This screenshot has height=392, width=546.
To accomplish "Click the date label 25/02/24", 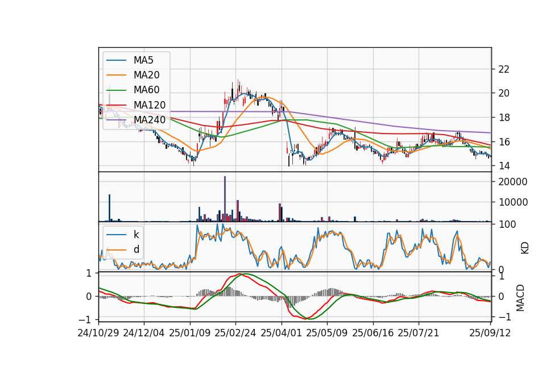I will click(235, 333).
